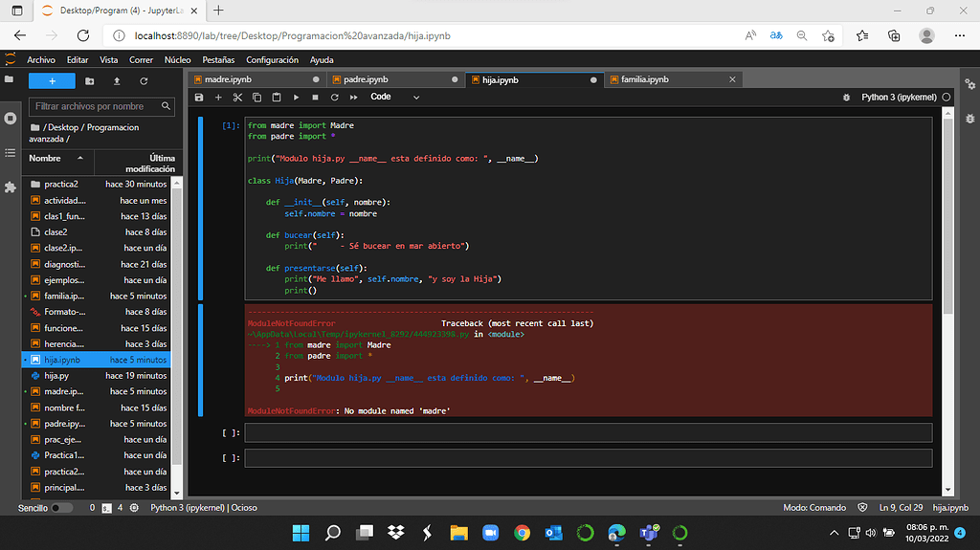Run the selected cell

(296, 98)
